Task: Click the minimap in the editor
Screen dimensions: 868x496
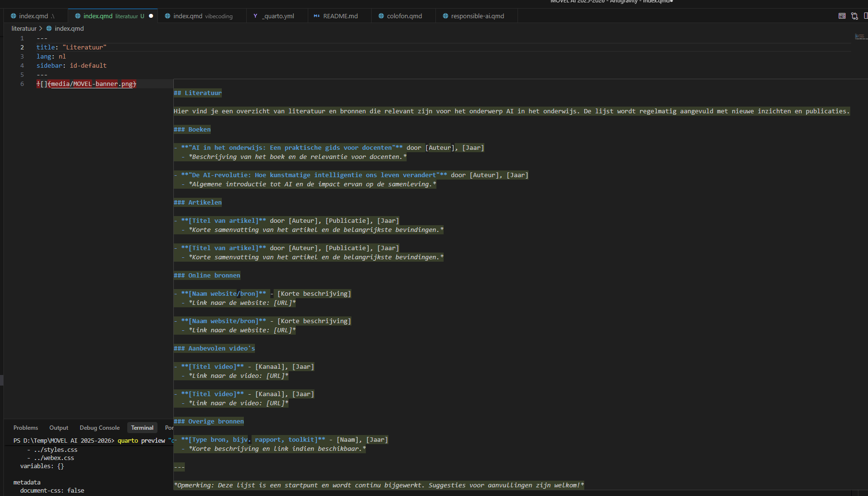Action: (859, 36)
